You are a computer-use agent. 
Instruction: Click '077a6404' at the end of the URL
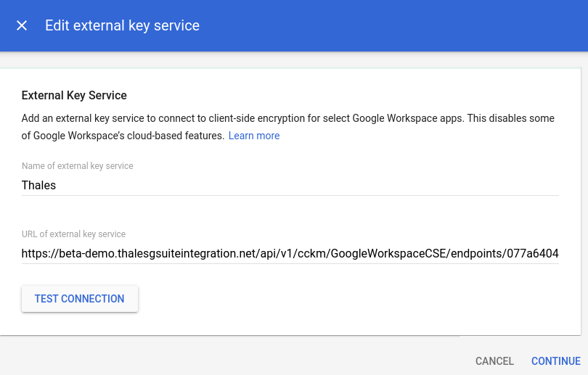[536, 253]
